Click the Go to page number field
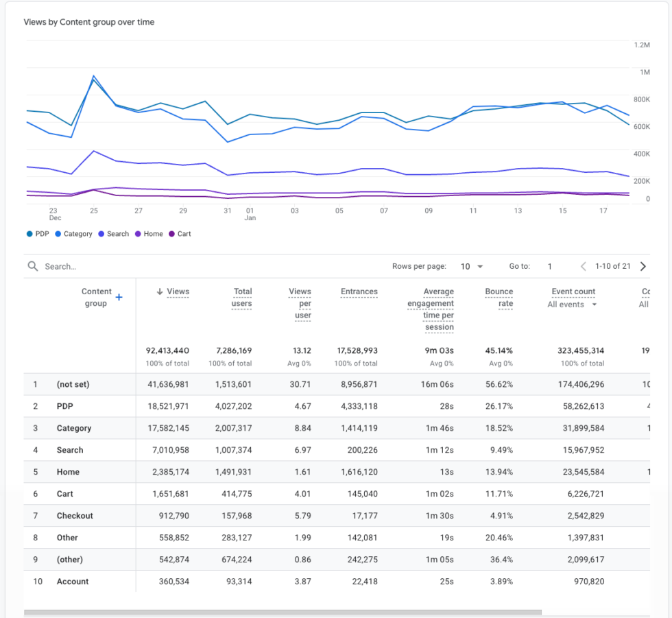The height and width of the screenshot is (618, 672). tap(549, 266)
